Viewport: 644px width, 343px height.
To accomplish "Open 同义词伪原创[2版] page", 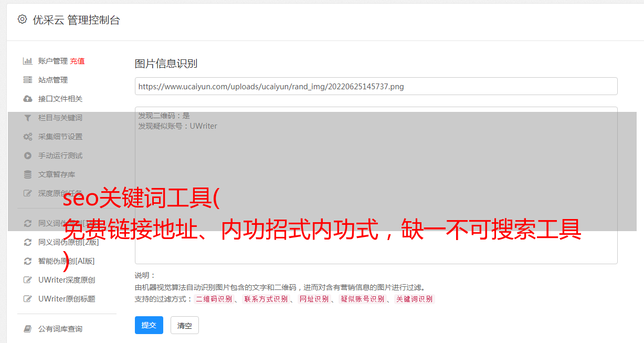I will pos(68,242).
